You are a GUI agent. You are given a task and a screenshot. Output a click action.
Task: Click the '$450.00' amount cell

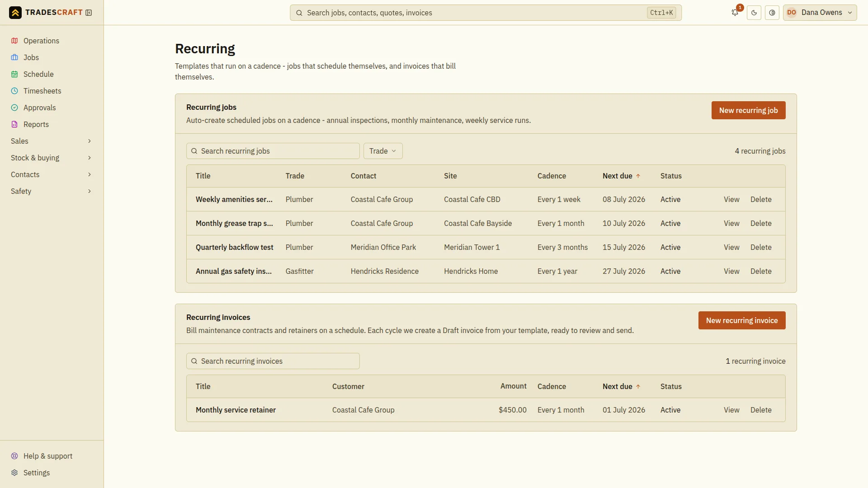512,410
